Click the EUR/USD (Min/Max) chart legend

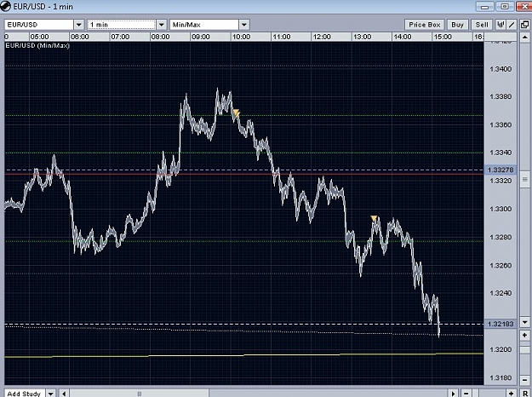click(37, 45)
